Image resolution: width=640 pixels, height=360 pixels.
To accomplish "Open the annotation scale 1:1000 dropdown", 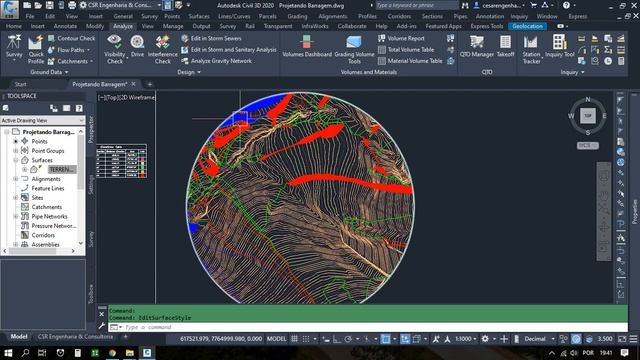I will point(465,339).
